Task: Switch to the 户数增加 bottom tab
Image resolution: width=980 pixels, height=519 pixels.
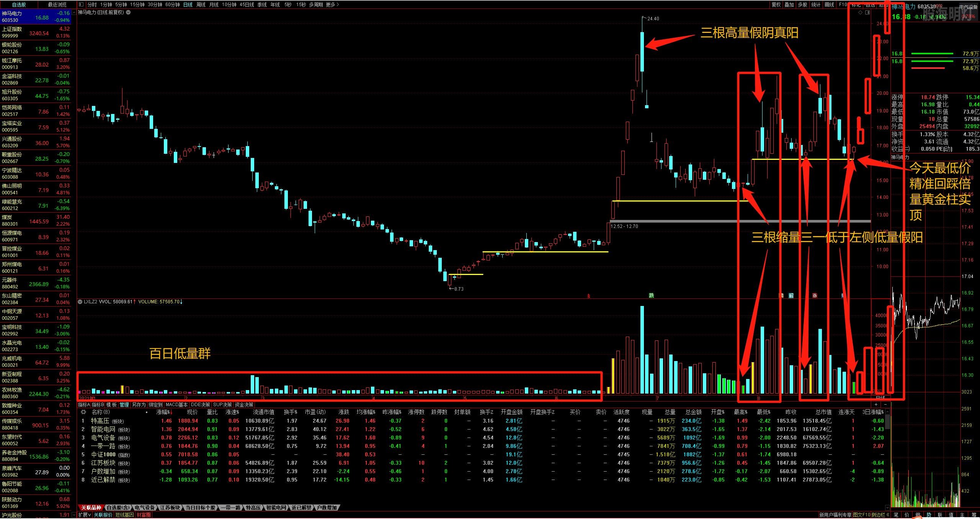Action: [x=327, y=508]
